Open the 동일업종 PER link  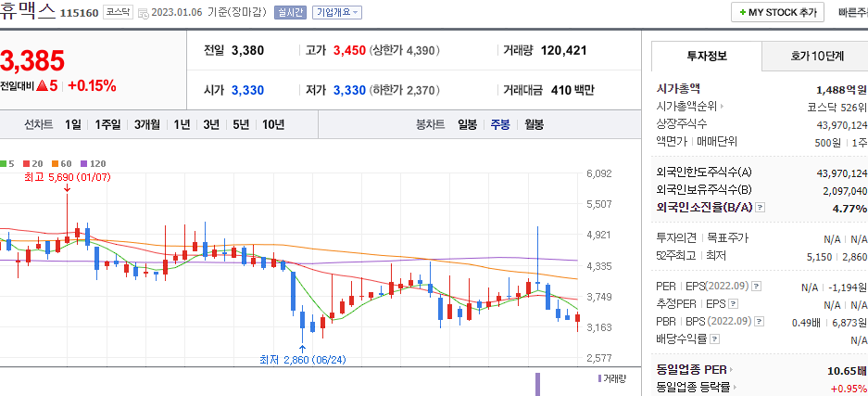[694, 370]
